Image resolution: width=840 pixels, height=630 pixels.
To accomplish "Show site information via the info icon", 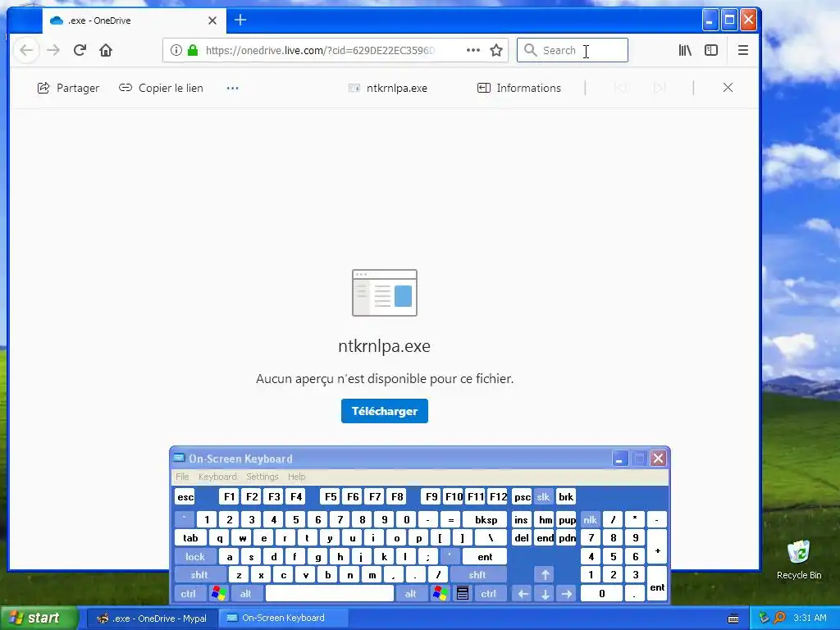I will [x=176, y=50].
